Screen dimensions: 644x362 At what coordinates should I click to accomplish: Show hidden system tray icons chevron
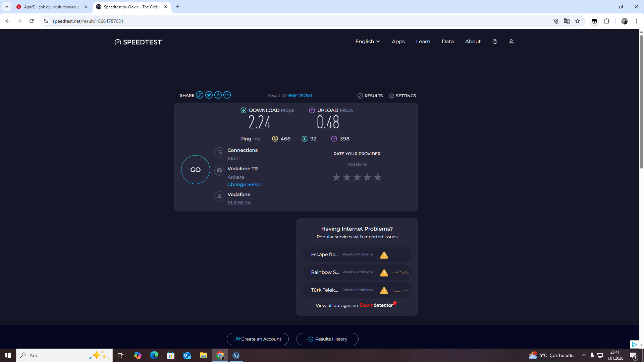click(584, 355)
